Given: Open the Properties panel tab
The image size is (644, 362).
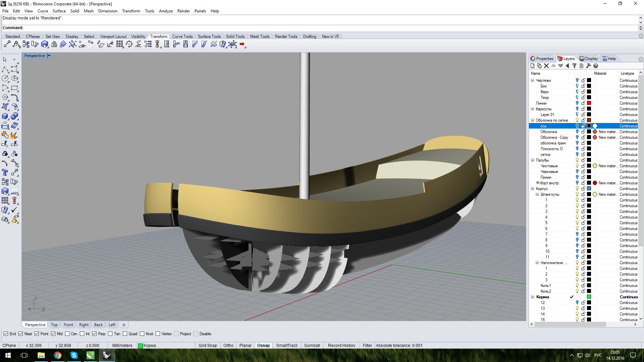Looking at the screenshot, I should [542, 59].
